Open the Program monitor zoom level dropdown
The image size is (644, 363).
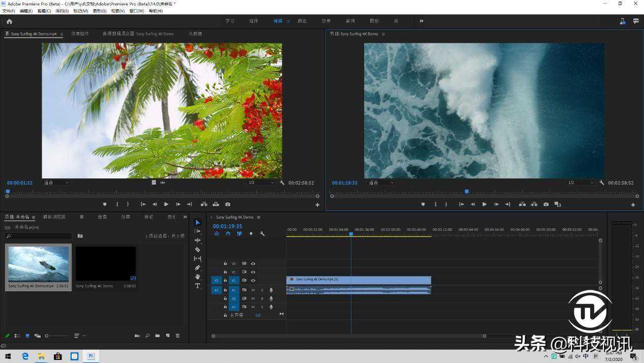point(381,183)
